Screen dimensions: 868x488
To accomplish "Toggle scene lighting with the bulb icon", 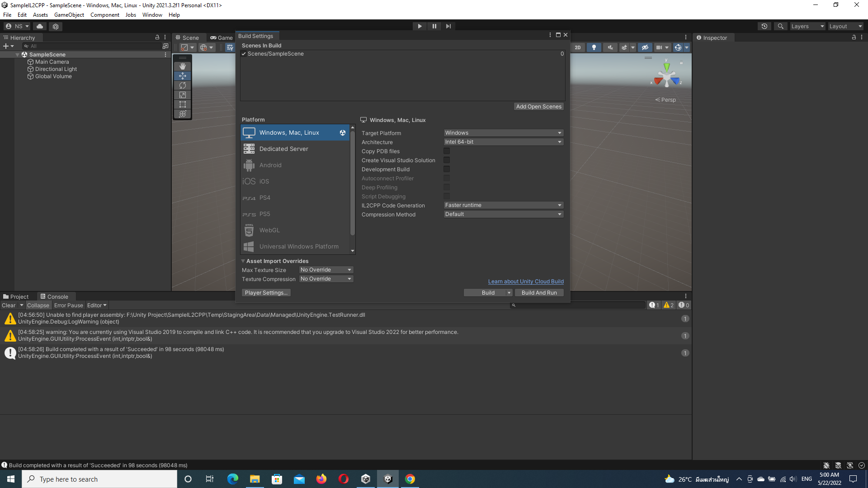I will click(x=594, y=47).
